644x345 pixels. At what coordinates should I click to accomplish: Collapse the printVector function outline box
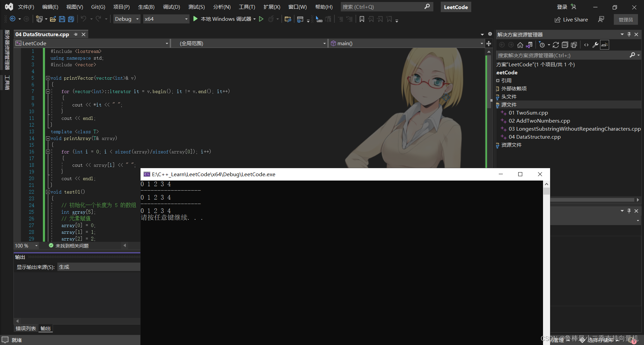click(48, 78)
